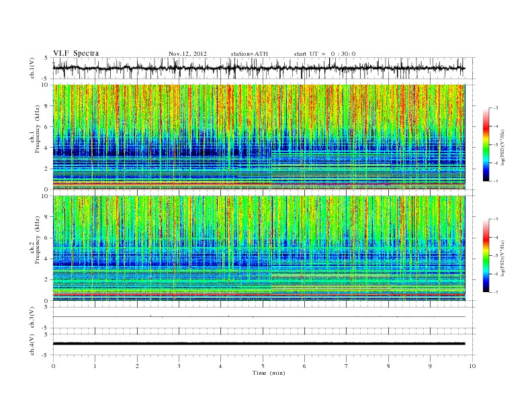Click the "2" minute tick label
This screenshot has height=411, width=532.
pos(137,366)
